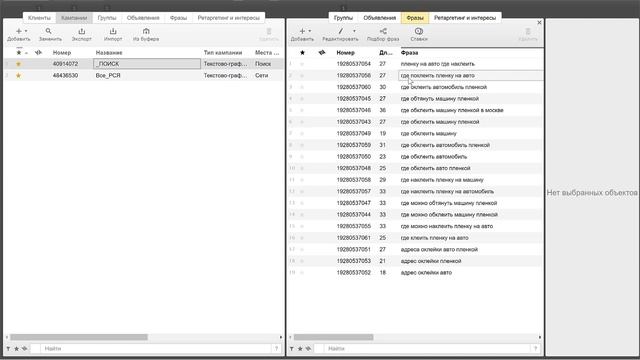Switch to left Фразы tab
Screen dimensions: 640x360
click(x=178, y=18)
